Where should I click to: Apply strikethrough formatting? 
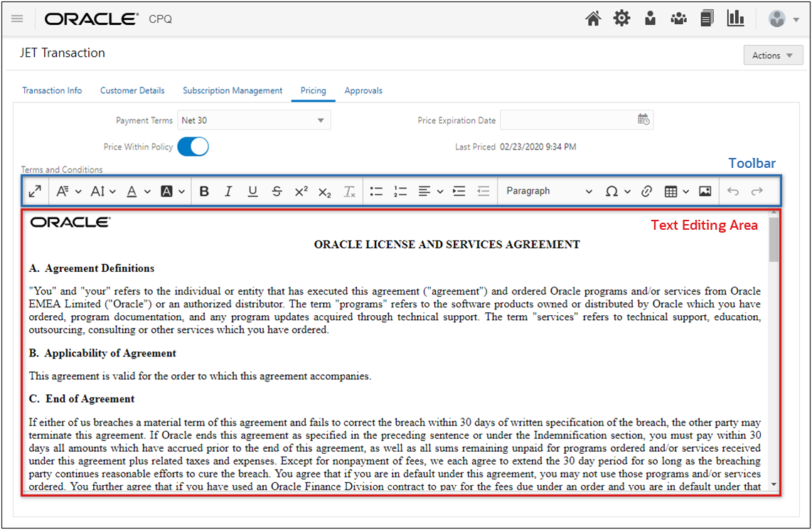(x=277, y=191)
